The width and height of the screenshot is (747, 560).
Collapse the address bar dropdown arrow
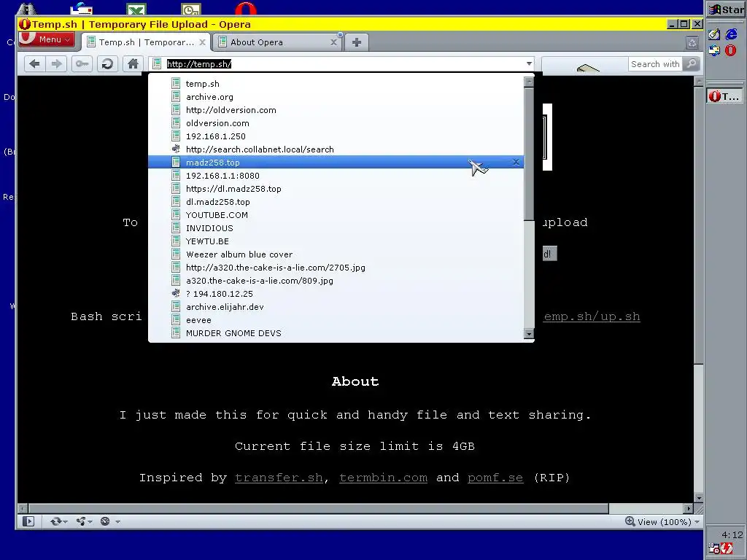pyautogui.click(x=529, y=64)
